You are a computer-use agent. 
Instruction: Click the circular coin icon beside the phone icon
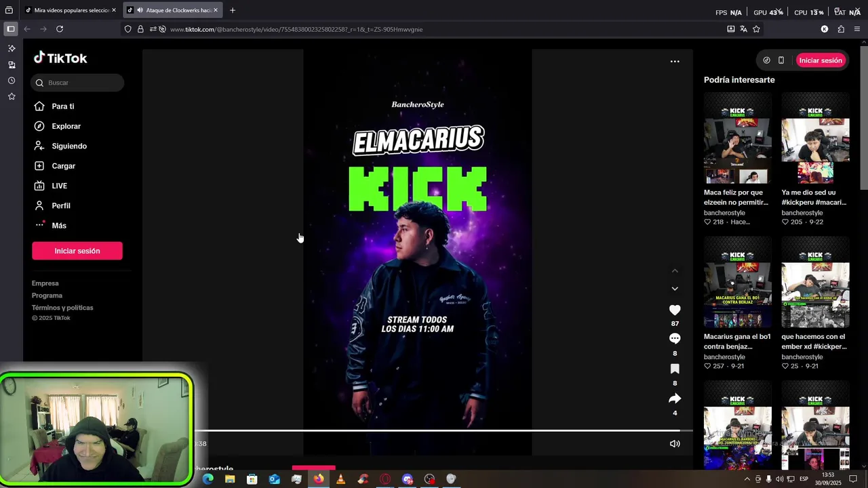[x=766, y=60]
